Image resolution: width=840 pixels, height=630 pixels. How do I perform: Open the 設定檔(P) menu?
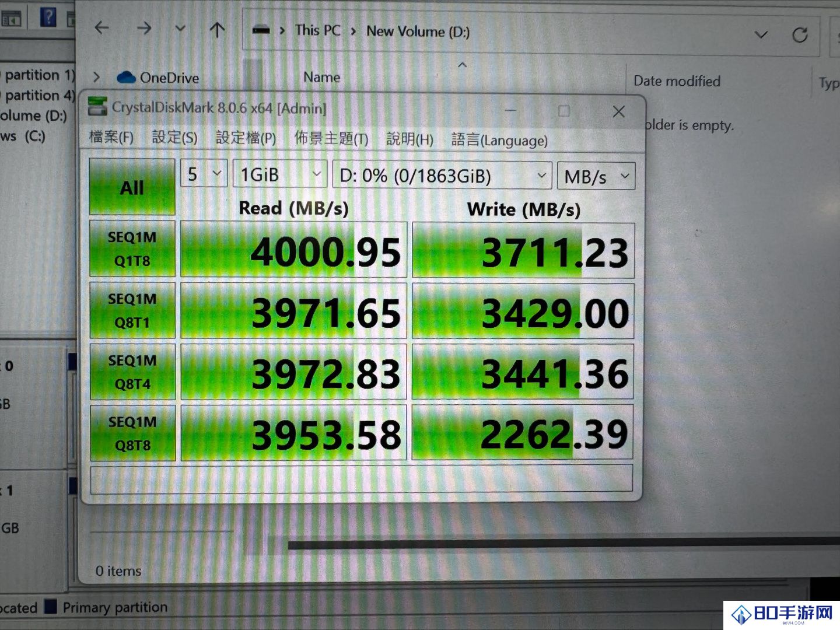pyautogui.click(x=246, y=138)
